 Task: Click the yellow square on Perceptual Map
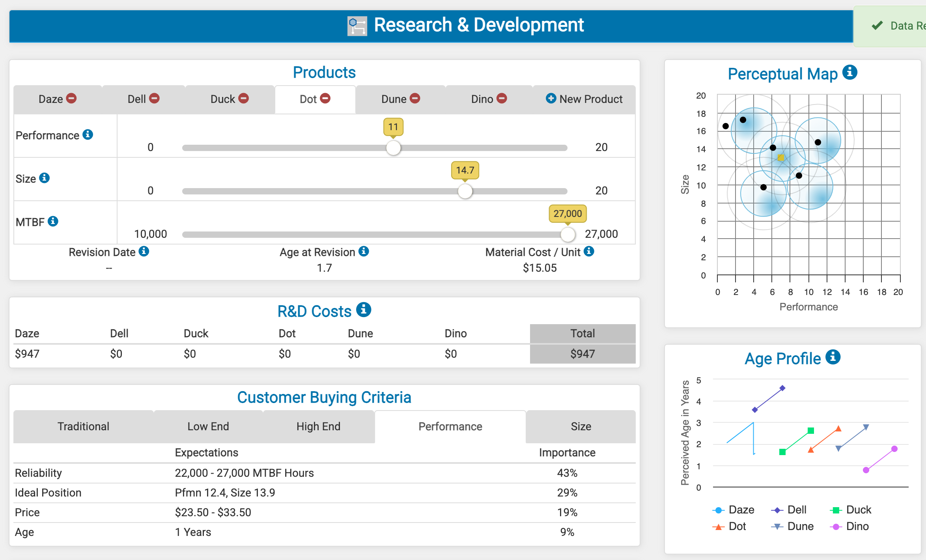pos(780,157)
